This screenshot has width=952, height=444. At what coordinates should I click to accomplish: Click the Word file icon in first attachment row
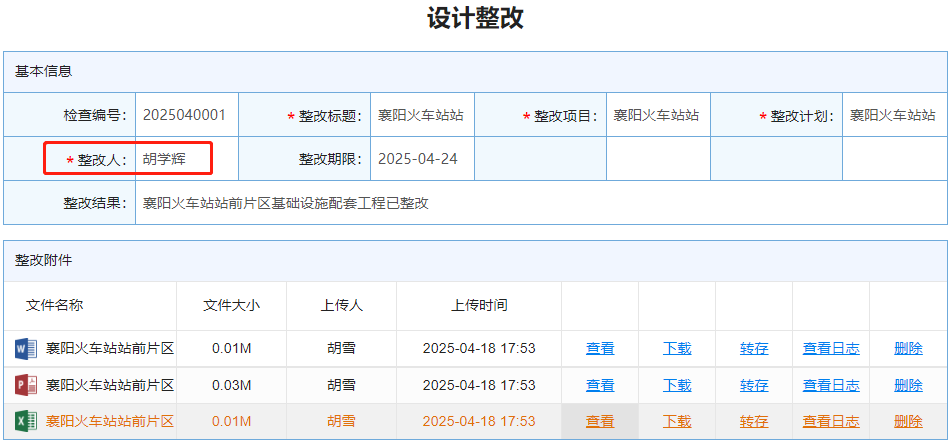pos(25,349)
